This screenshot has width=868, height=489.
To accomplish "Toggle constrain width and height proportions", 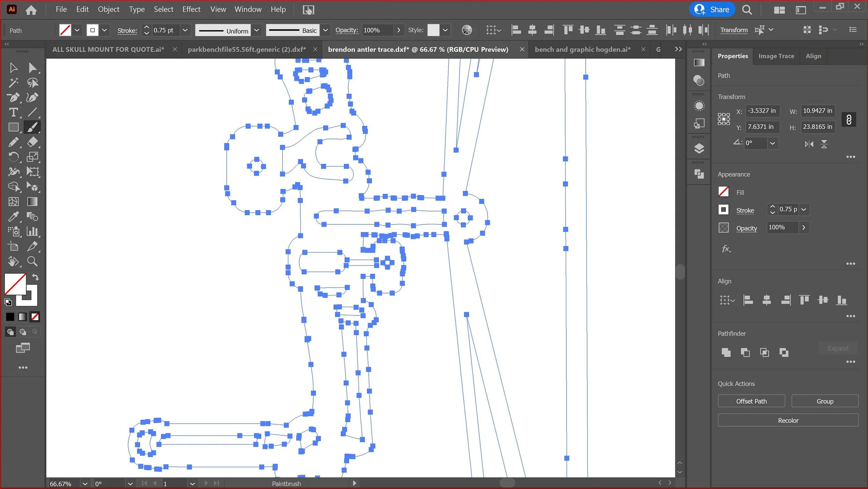I will coord(849,119).
